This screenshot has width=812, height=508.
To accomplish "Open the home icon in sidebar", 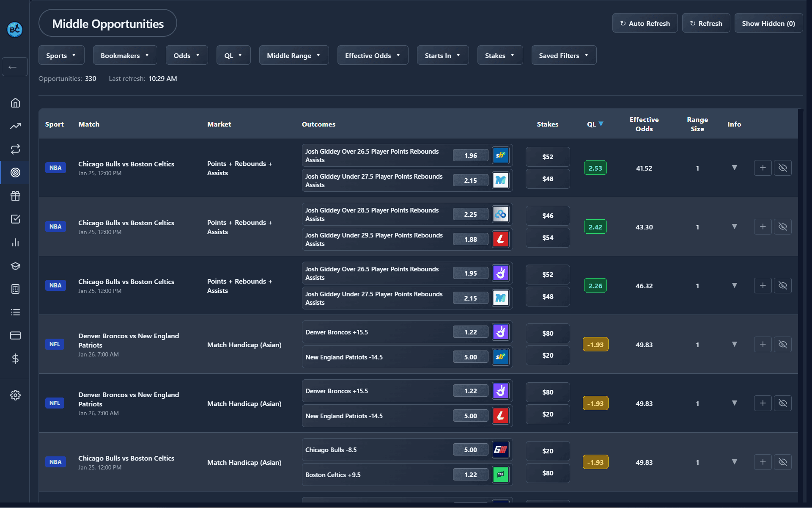I will coord(15,103).
